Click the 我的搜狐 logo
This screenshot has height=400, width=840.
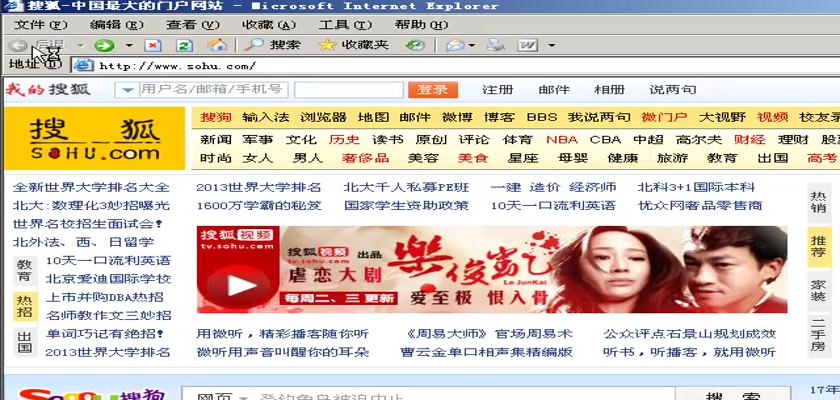[x=48, y=89]
